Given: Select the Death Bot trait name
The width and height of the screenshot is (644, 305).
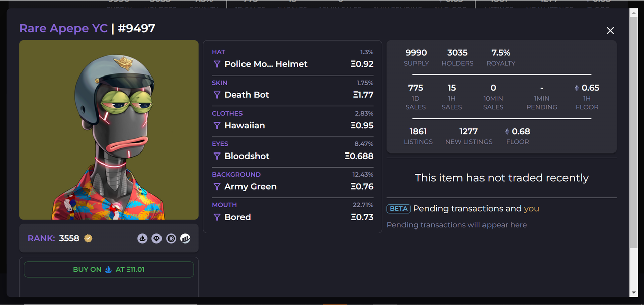Looking at the screenshot, I should 247,95.
